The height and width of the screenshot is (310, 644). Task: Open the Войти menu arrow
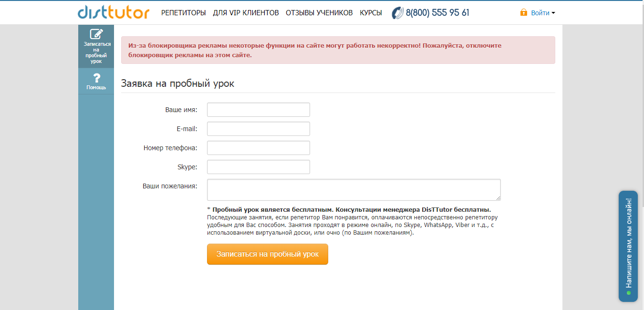coord(553,13)
